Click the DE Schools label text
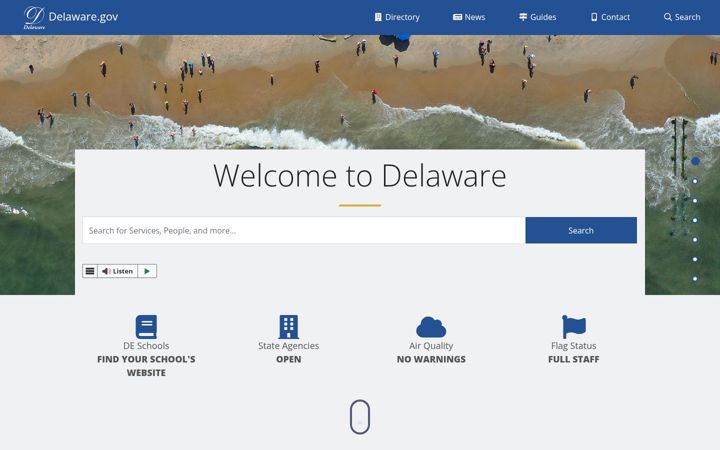The width and height of the screenshot is (720, 450). pyautogui.click(x=146, y=345)
